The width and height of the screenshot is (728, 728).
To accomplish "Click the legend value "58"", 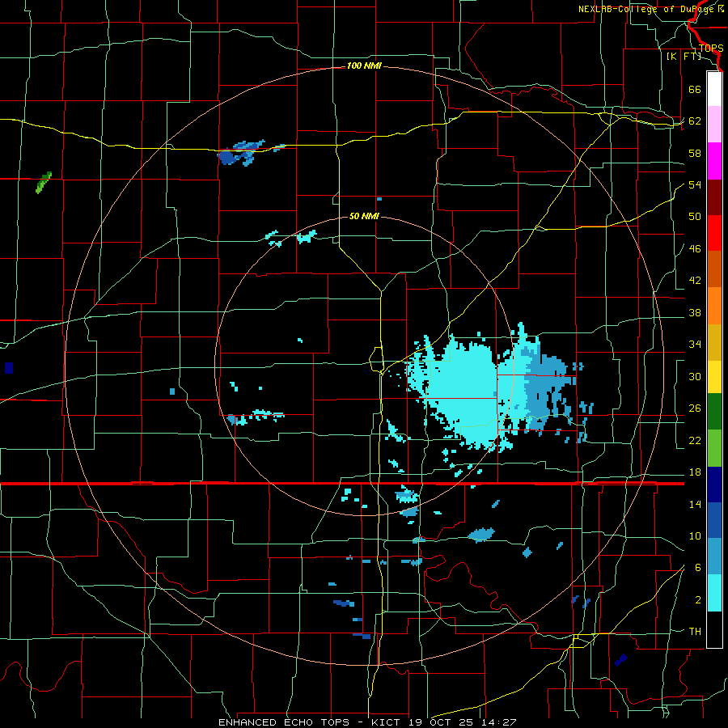I will click(x=695, y=153).
